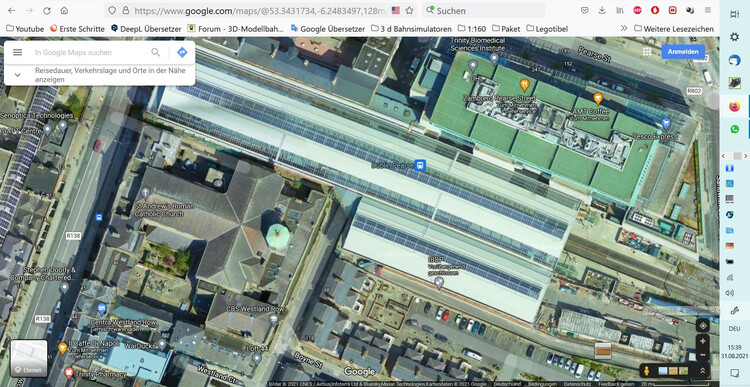Go to the browser home page
The width and height of the screenshot is (750, 387).
point(64,10)
